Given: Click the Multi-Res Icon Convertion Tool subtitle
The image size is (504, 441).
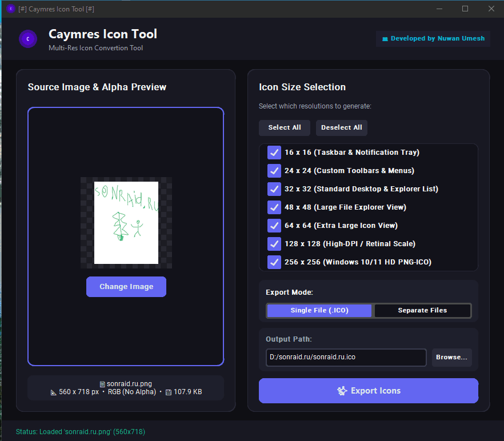Looking at the screenshot, I should click(x=95, y=48).
